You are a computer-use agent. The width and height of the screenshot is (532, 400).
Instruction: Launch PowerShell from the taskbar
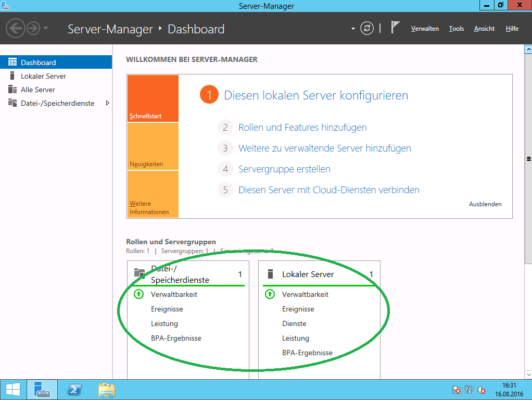tap(75, 390)
